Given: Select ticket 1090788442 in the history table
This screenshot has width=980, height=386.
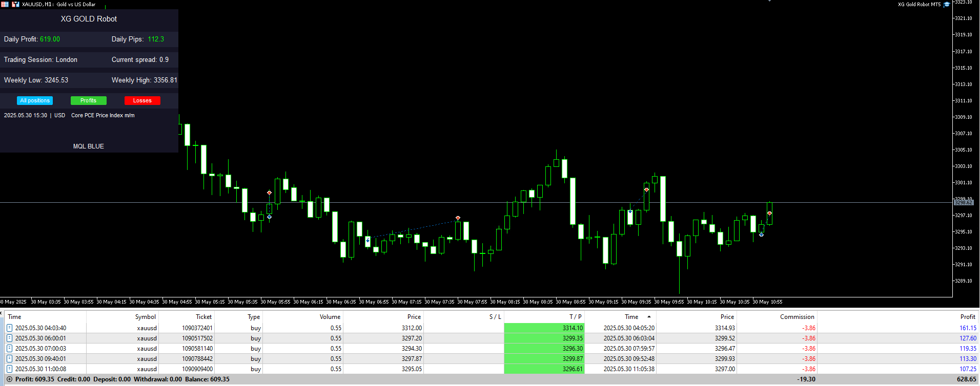Looking at the screenshot, I should click(x=197, y=359).
